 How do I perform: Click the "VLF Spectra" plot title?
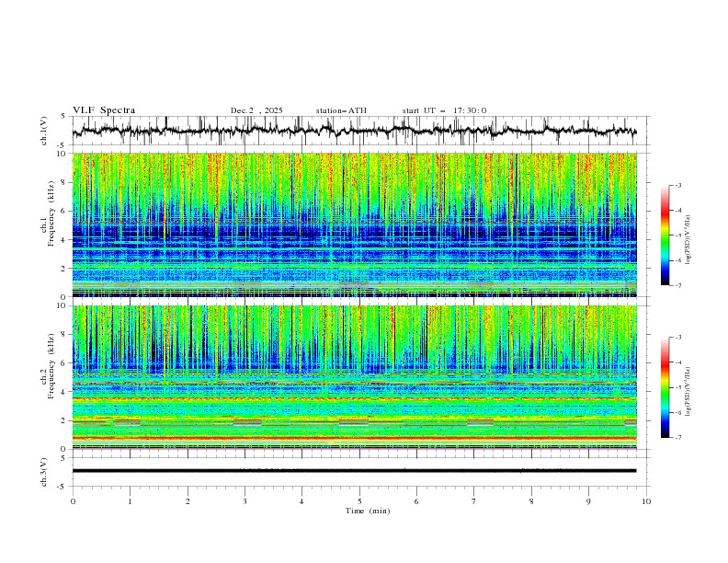[104, 110]
